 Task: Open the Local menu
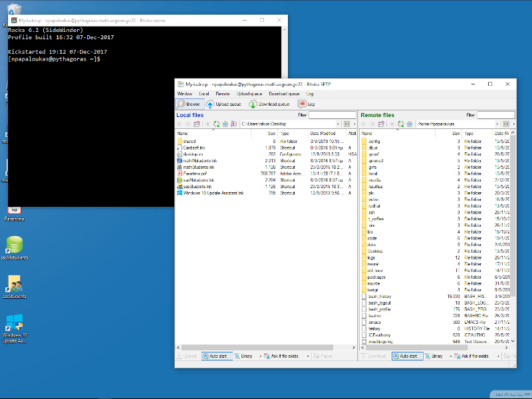coord(204,94)
